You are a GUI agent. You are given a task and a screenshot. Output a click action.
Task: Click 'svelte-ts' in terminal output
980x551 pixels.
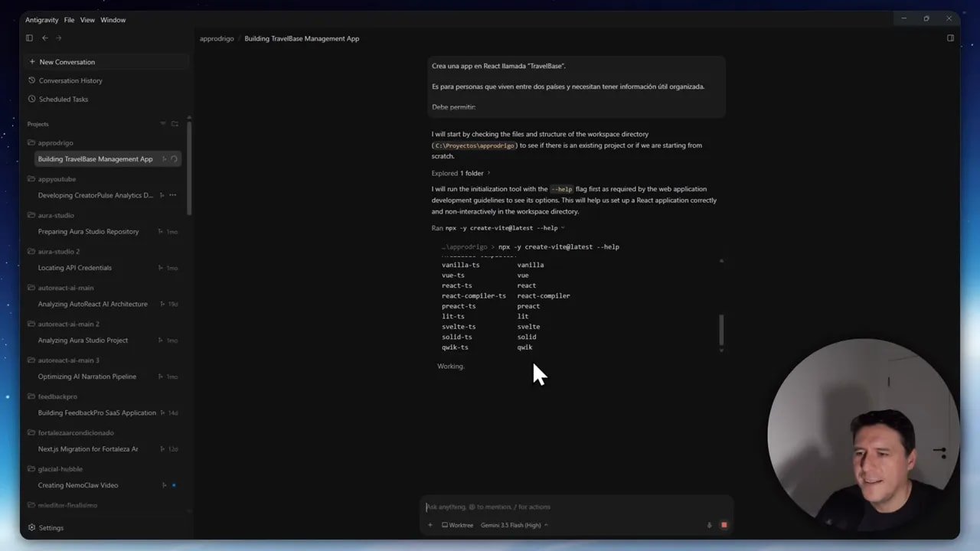point(459,327)
